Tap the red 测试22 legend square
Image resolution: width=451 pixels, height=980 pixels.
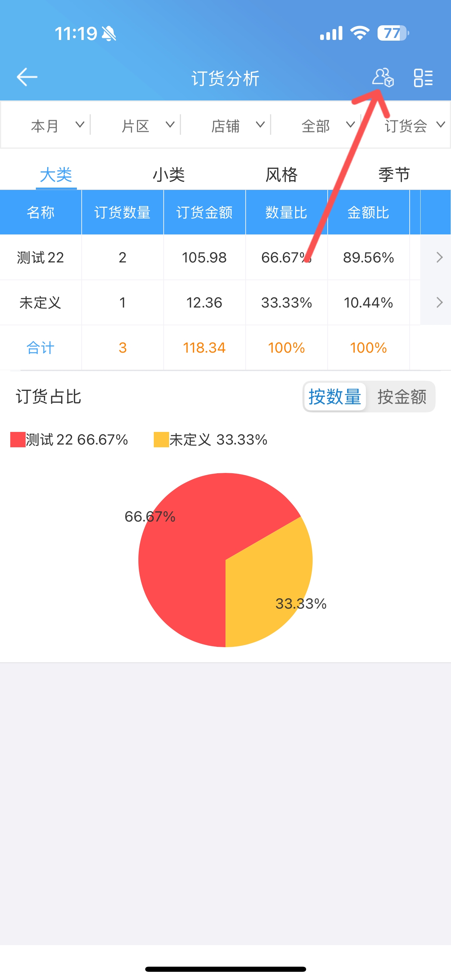pyautogui.click(x=17, y=440)
